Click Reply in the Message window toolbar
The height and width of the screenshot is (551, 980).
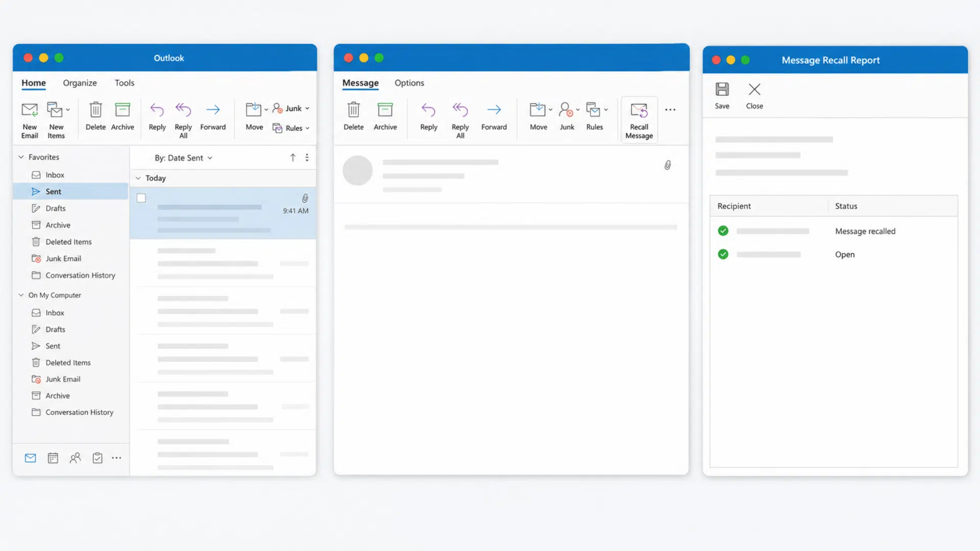coord(429,116)
